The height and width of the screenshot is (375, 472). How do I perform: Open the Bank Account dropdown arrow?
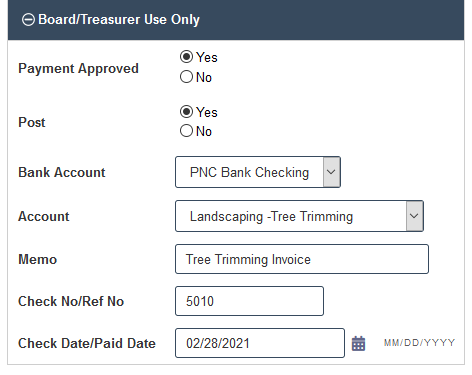(331, 172)
